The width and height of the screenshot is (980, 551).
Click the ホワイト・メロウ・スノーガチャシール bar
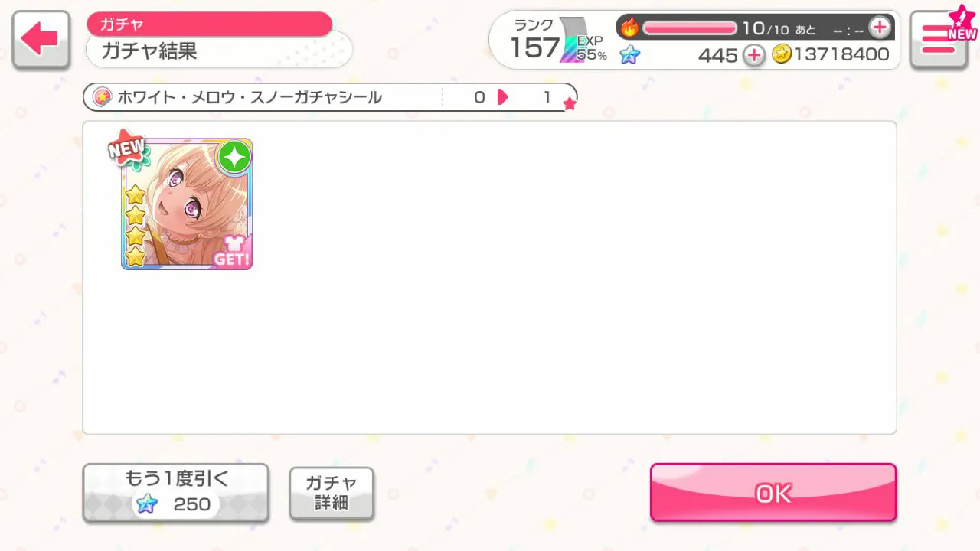330,97
